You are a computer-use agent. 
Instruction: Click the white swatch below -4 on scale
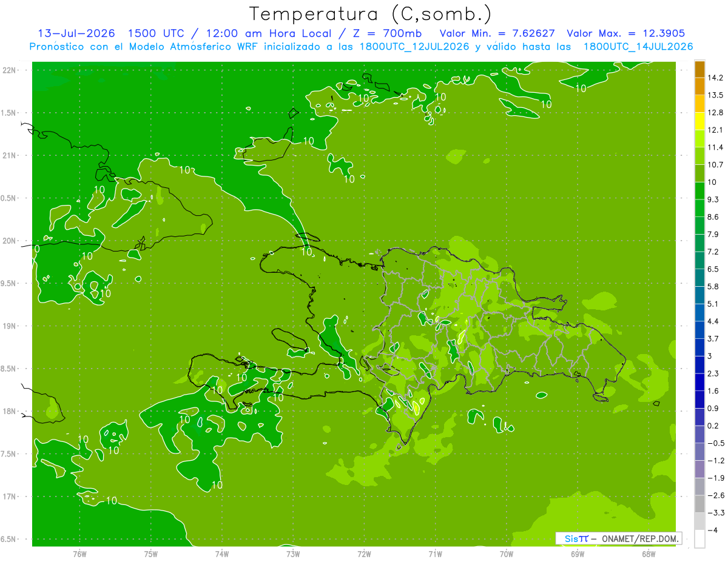coord(699,539)
